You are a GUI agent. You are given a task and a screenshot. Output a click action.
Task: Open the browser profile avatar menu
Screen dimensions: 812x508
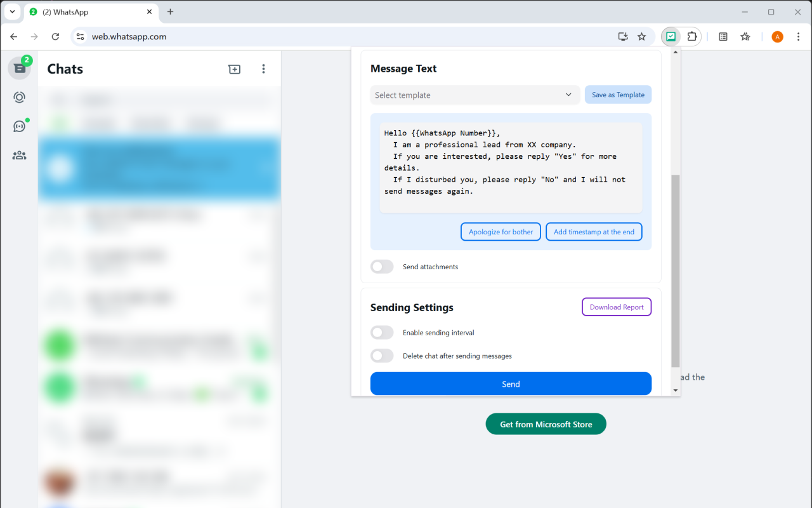[777, 36]
